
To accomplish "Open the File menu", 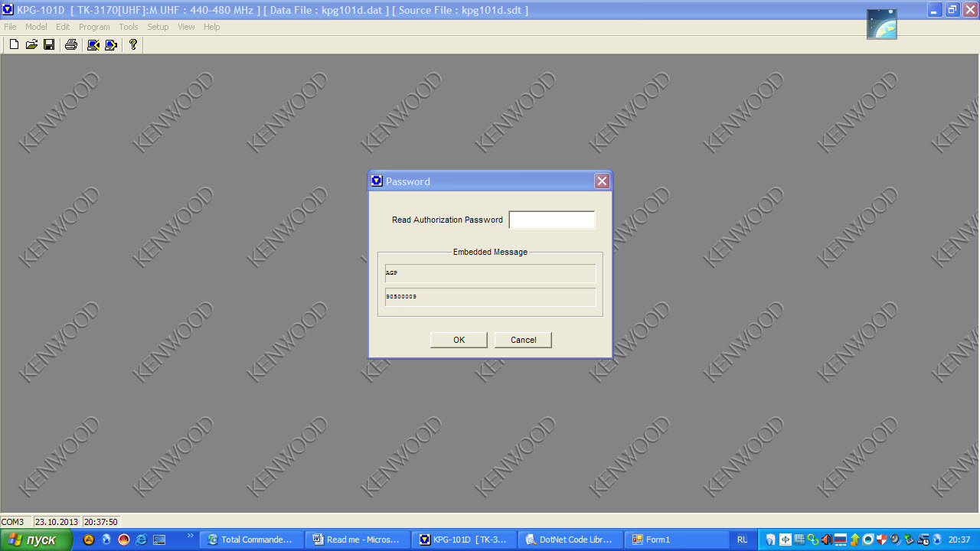I will tap(10, 27).
